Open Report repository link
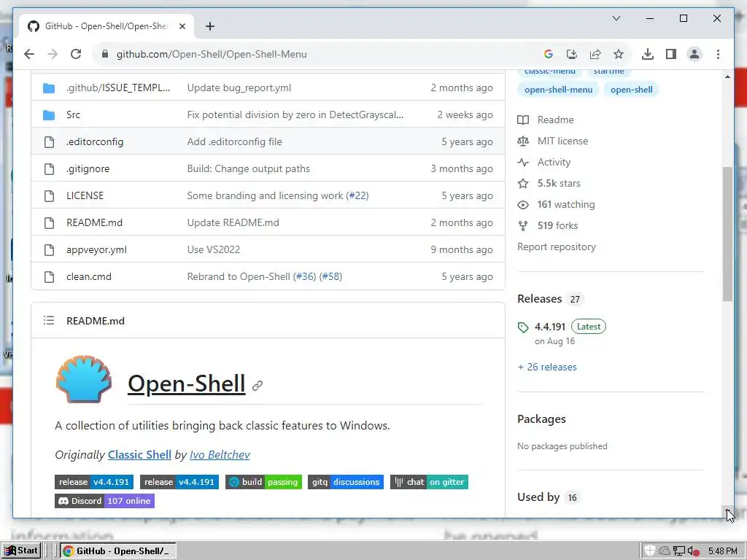This screenshot has height=560, width=747. [557, 246]
